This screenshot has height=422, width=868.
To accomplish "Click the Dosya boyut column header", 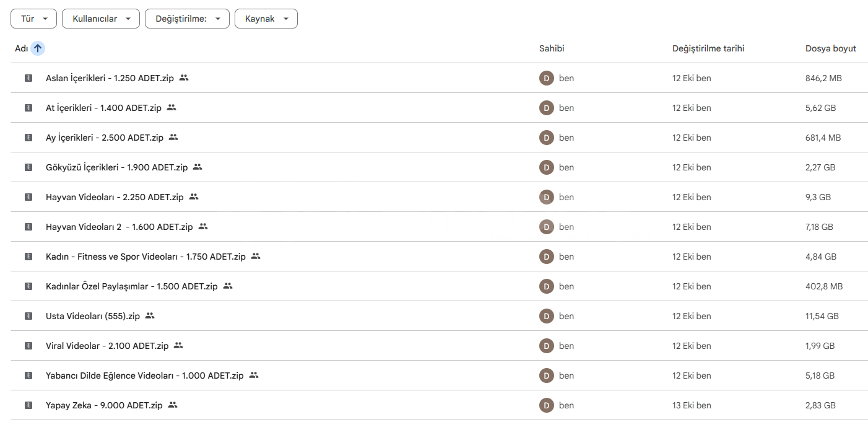I will tap(830, 48).
